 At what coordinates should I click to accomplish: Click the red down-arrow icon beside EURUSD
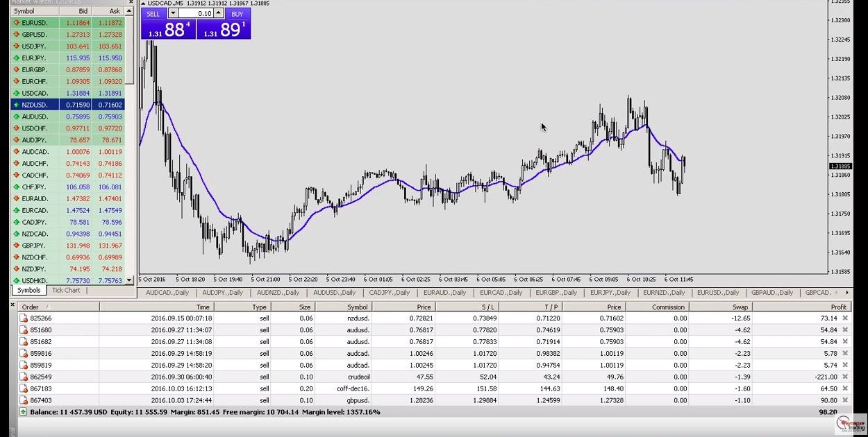(x=16, y=23)
